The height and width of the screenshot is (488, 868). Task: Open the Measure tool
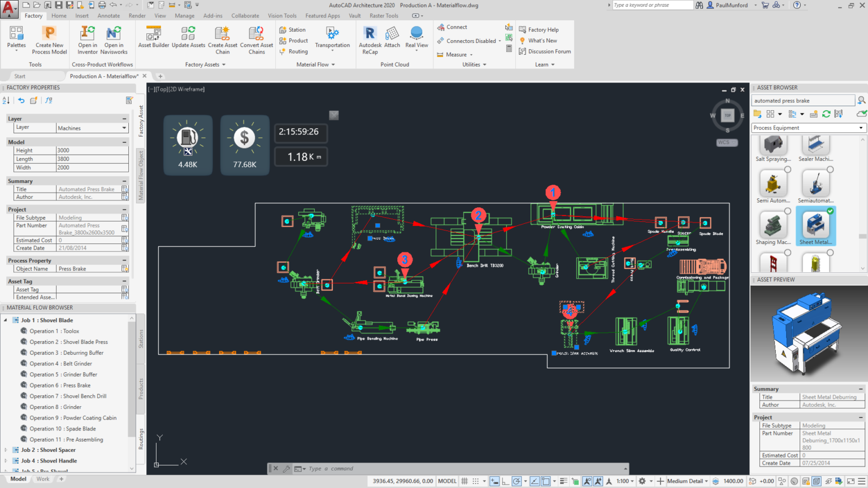(455, 55)
